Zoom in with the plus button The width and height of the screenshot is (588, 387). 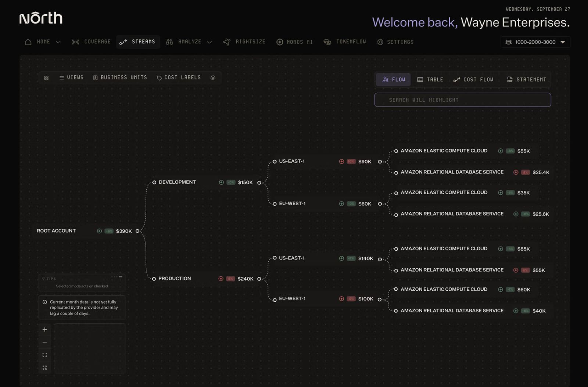pyautogui.click(x=45, y=330)
